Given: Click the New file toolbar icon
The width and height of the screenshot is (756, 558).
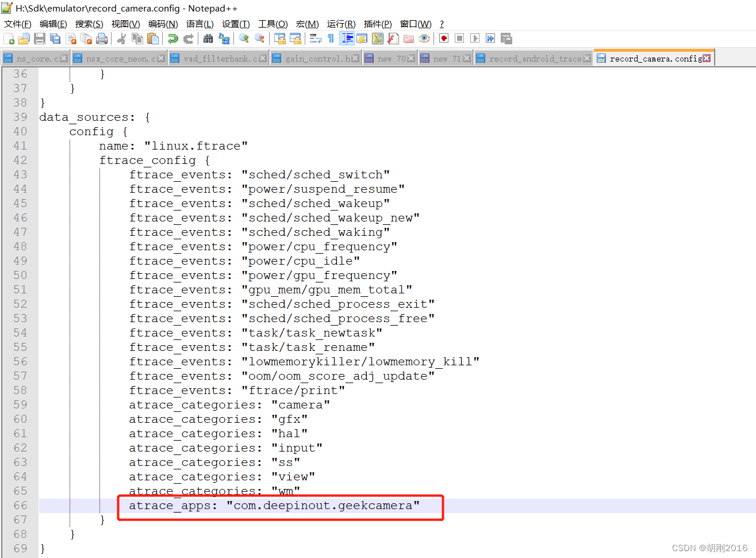Looking at the screenshot, I should click(9, 39).
